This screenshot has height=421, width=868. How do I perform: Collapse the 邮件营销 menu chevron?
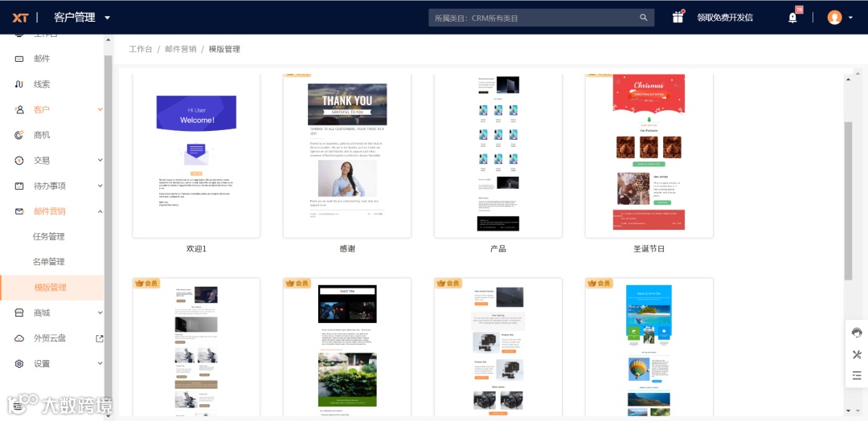(100, 211)
